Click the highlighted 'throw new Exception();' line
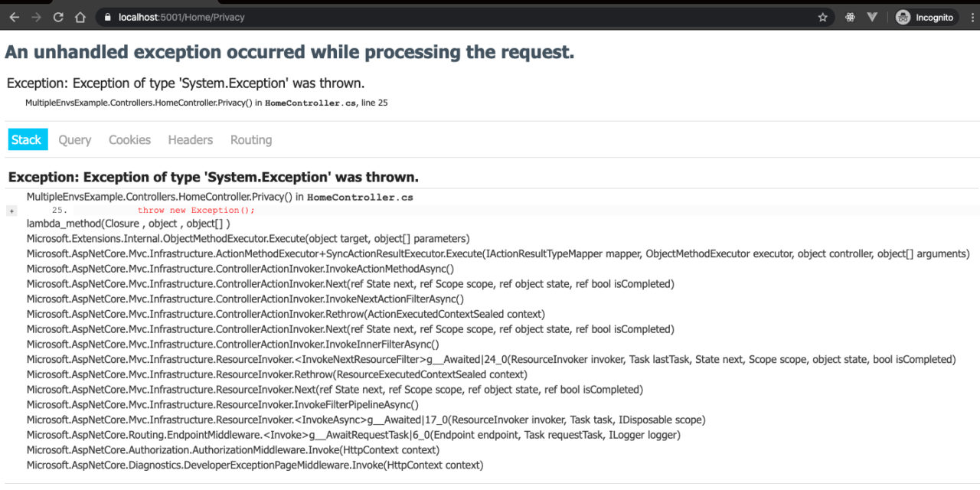980x490 pixels. [x=196, y=211]
